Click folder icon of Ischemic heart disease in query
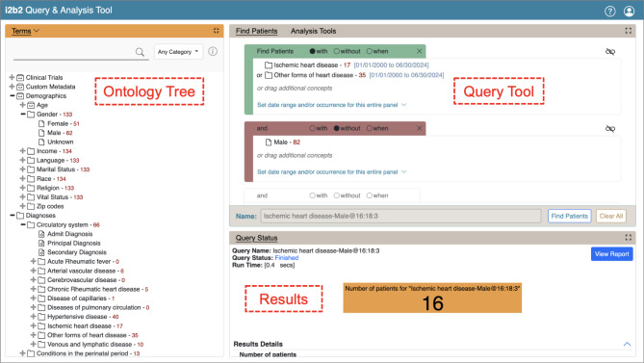 click(x=269, y=65)
